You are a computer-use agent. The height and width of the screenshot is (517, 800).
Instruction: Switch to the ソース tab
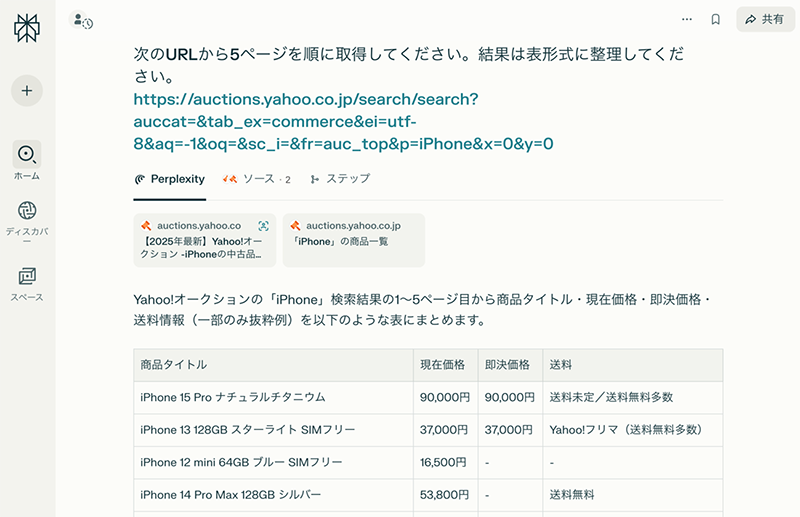tap(256, 179)
